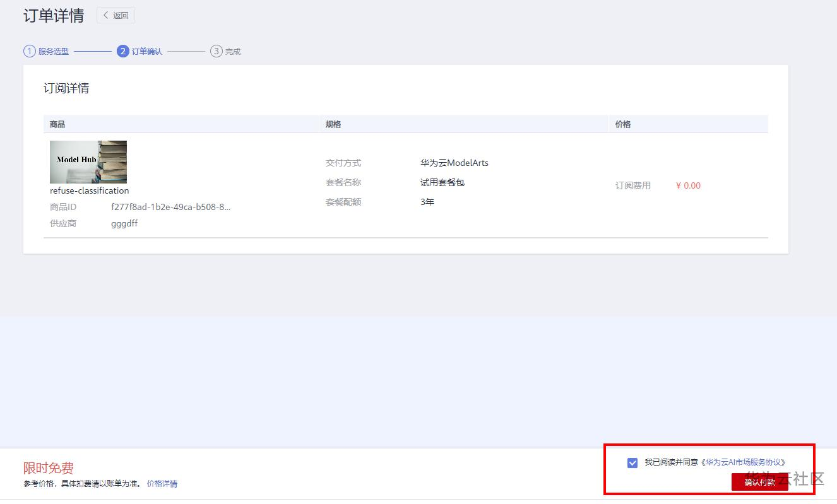Click the step 2 circle icon
Image resolution: width=837 pixels, height=504 pixels.
(x=123, y=51)
